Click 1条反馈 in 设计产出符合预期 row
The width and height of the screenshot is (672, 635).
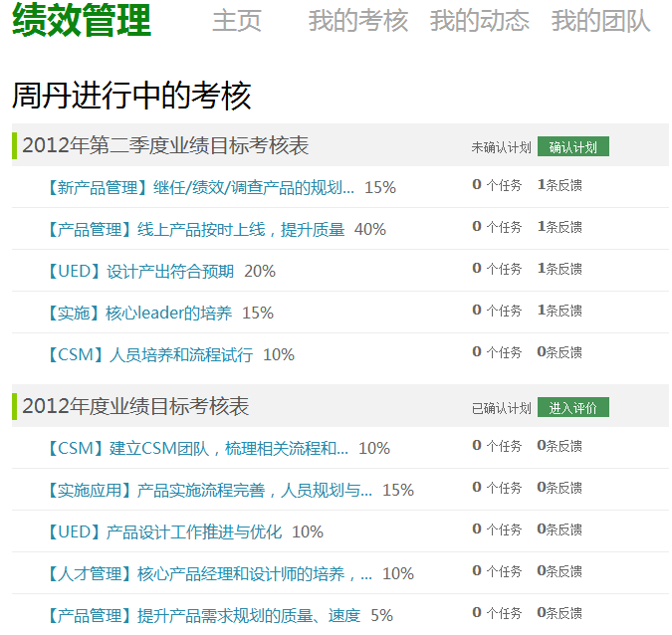[560, 269]
